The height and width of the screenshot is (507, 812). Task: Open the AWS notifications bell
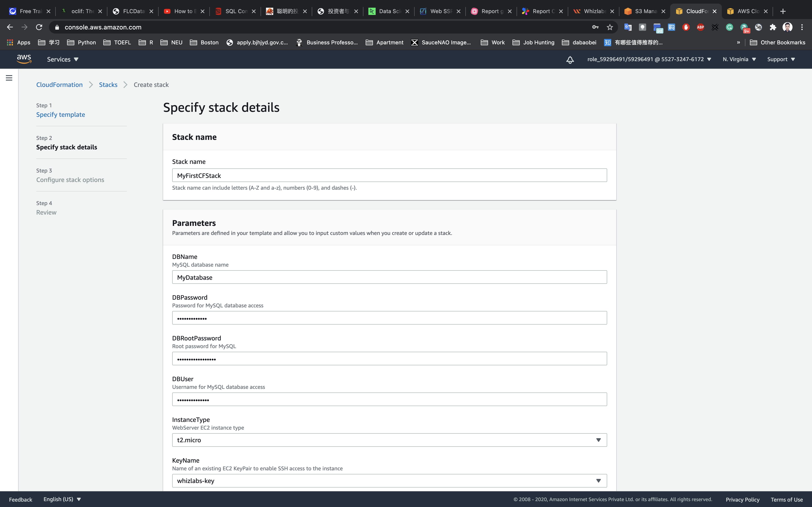point(570,60)
